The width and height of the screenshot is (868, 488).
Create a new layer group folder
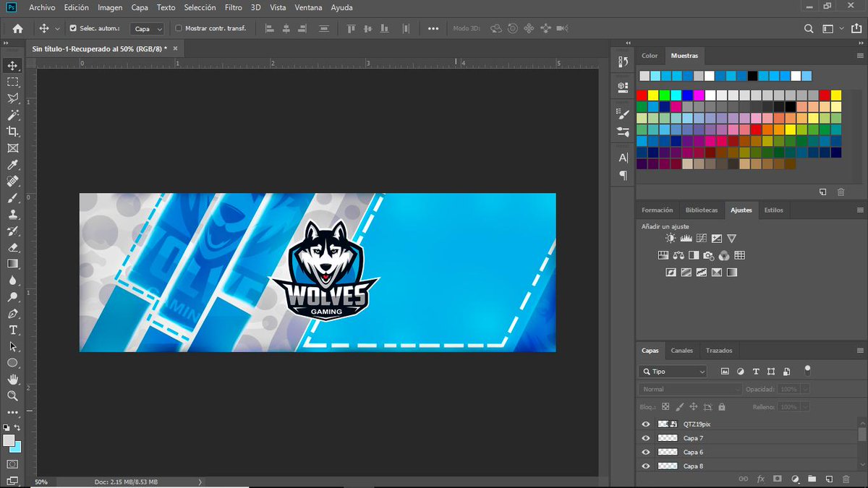812,479
